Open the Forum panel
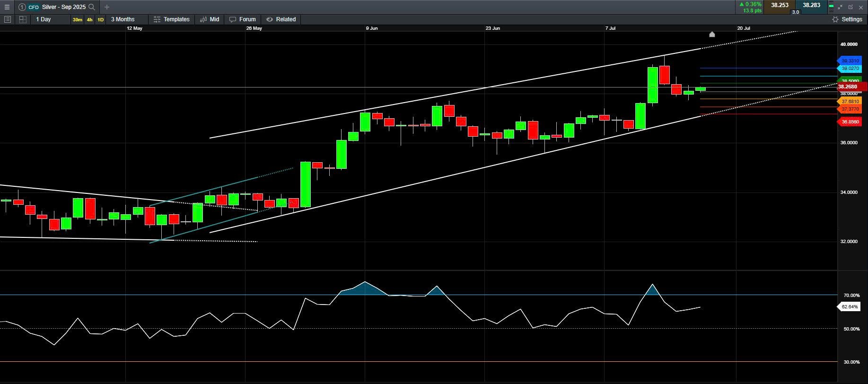The width and height of the screenshot is (868, 384). [242, 19]
